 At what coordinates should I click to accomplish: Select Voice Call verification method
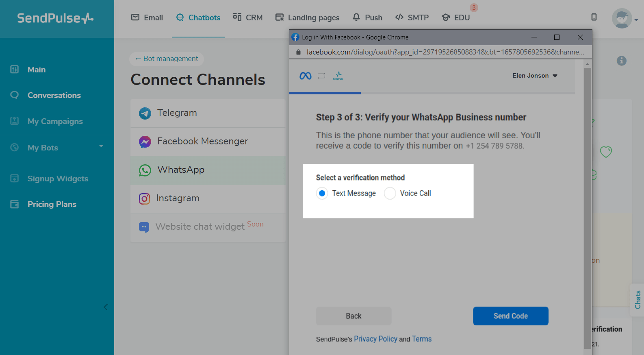(x=390, y=194)
